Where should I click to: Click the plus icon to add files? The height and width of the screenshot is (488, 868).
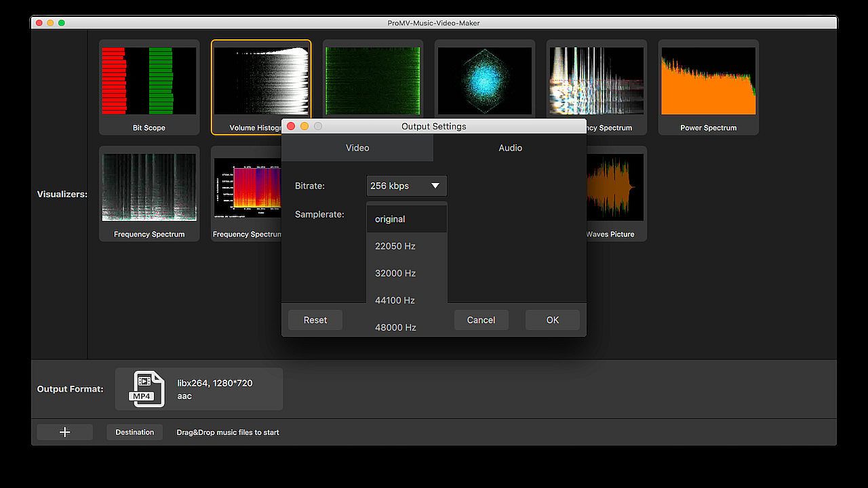(65, 432)
